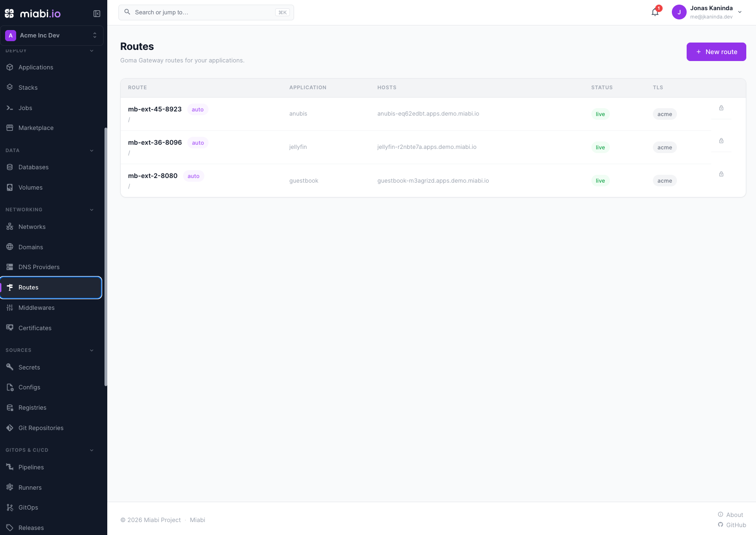This screenshot has height=535, width=756.
Task: Open the Acme Inc Dev workspace switcher
Action: pos(52,36)
